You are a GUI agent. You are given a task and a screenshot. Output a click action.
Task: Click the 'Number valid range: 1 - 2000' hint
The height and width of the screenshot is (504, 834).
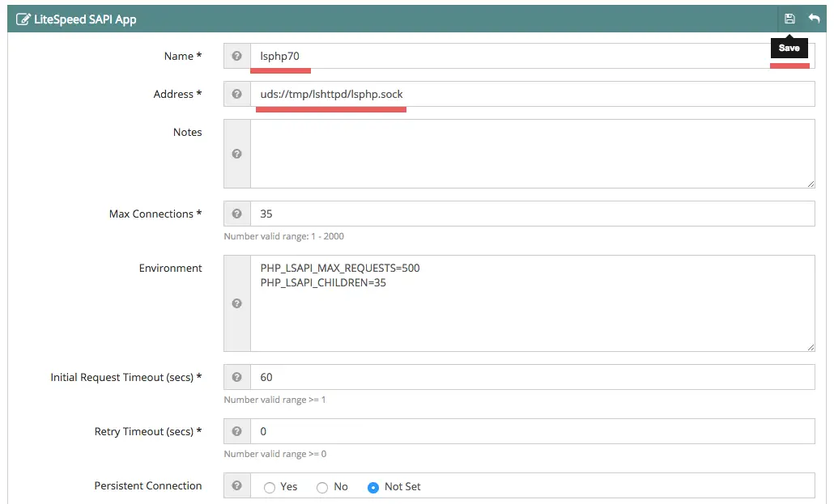coord(283,236)
